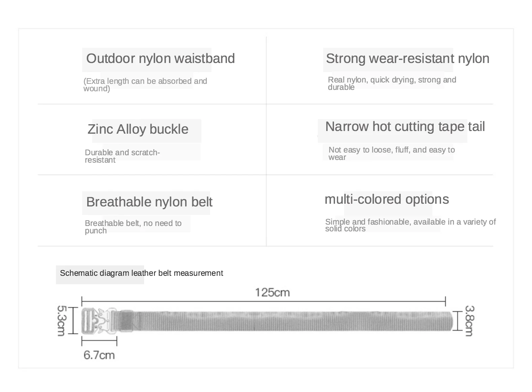Select 'Simple and fashionable' description text
This screenshot has height=392, width=532.
410,225
